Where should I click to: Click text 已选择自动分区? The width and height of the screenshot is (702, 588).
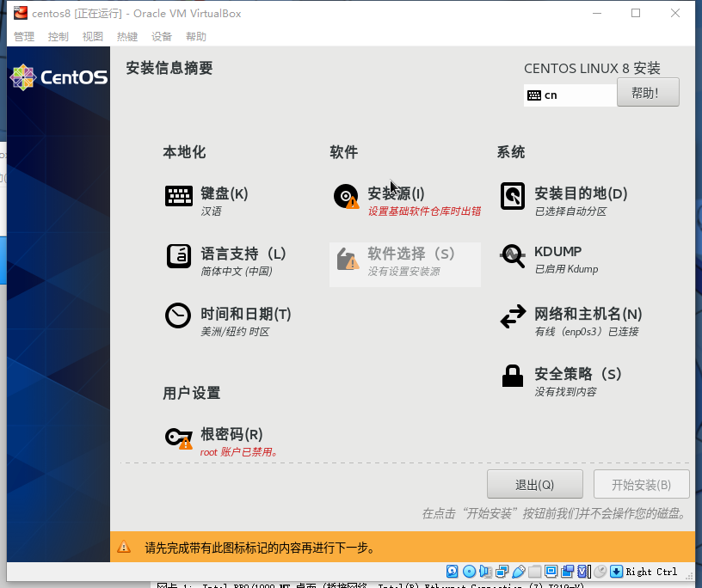coord(571,211)
